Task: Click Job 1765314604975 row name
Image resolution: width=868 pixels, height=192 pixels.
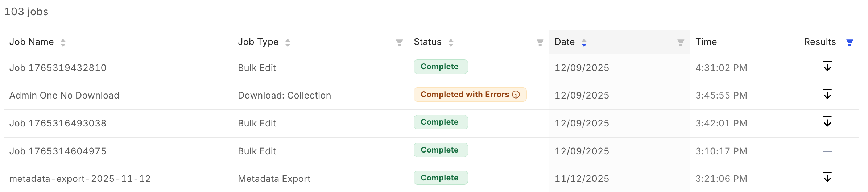Action: [x=58, y=151]
